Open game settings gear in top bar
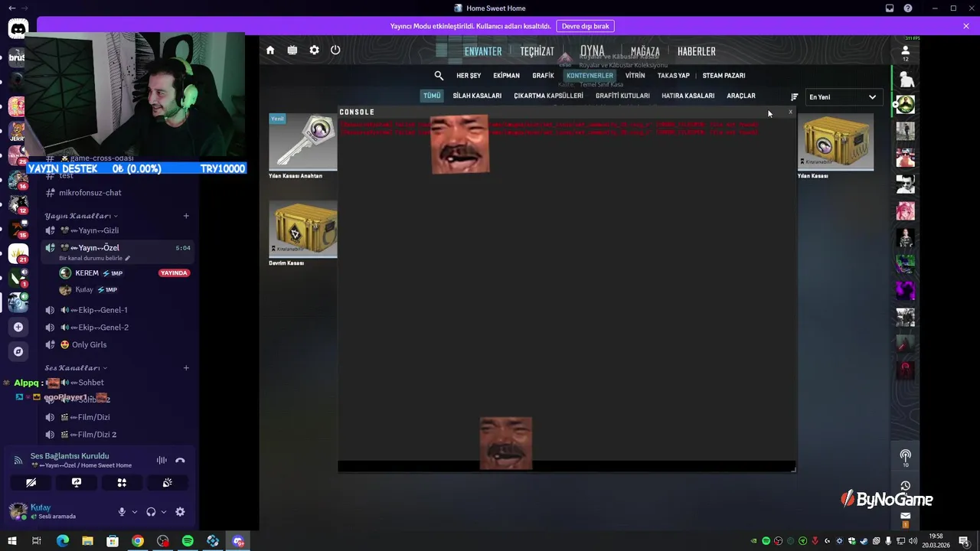The image size is (980, 551). [314, 50]
